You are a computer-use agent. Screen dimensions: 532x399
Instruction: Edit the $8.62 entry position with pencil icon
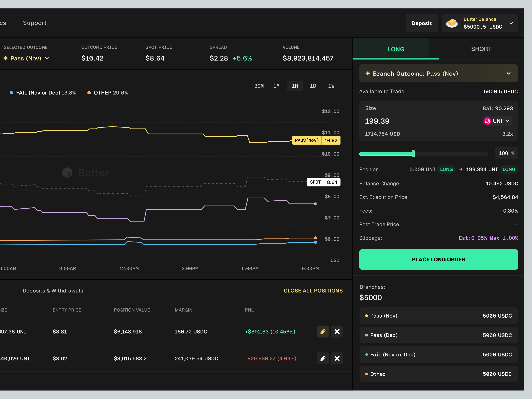pos(323,358)
